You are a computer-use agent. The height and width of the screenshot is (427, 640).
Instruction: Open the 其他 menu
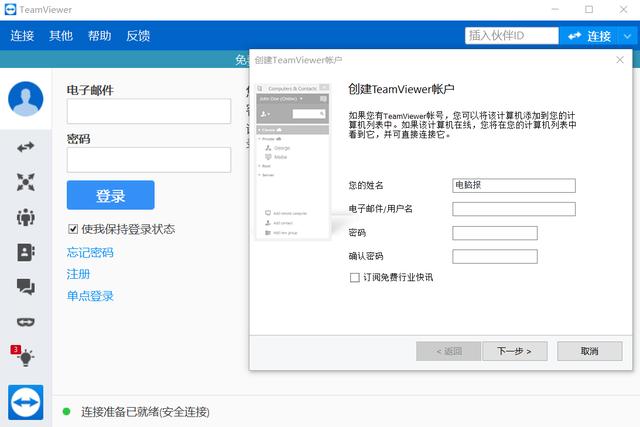click(x=61, y=36)
